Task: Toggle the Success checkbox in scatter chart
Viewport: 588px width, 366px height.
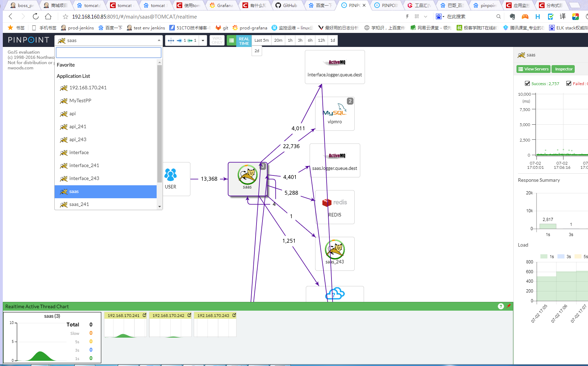Action: coord(527,83)
